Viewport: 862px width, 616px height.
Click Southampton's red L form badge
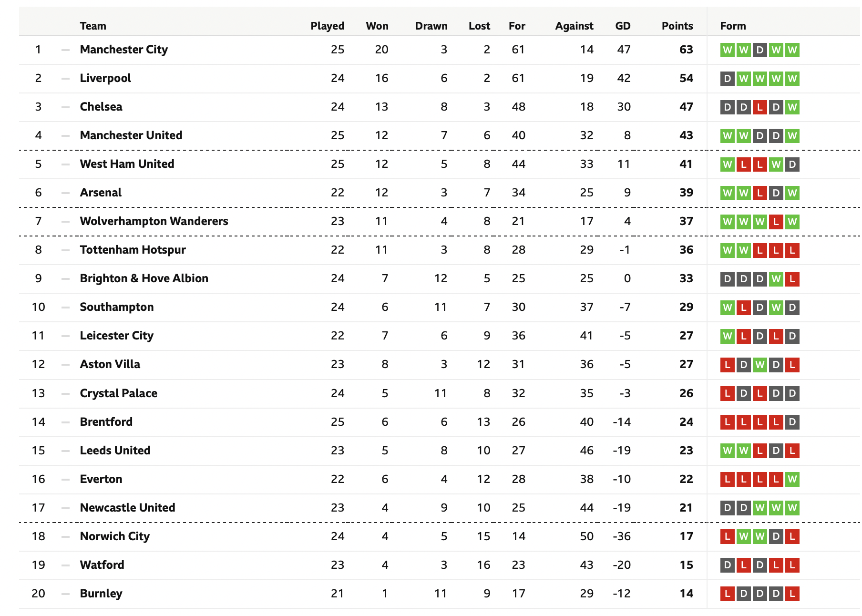[x=744, y=308]
